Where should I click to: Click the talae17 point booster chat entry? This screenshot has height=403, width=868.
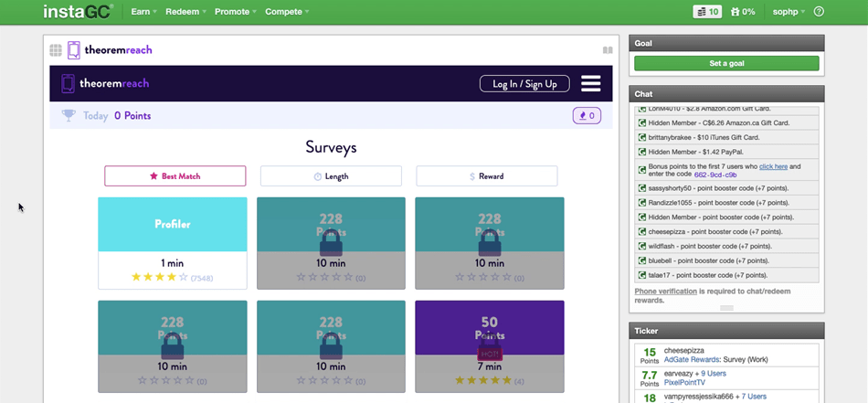726,275
